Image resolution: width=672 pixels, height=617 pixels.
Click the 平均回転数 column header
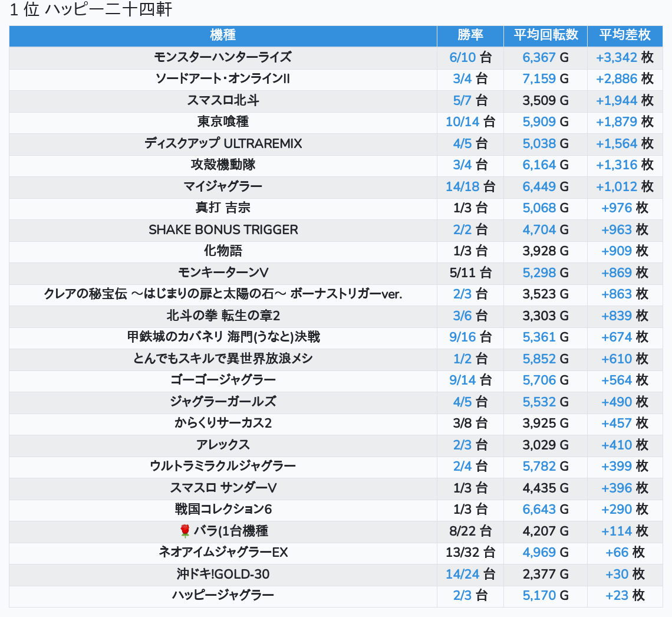pyautogui.click(x=546, y=35)
